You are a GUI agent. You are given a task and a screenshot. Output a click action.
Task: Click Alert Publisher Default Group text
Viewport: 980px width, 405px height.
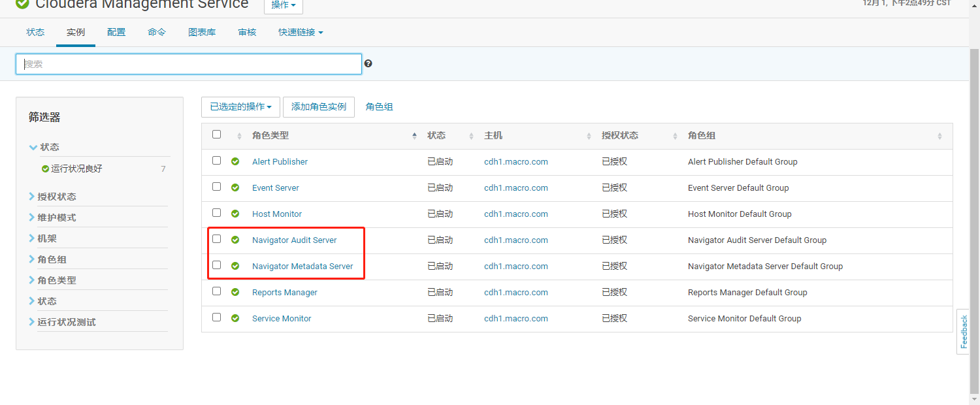click(x=743, y=161)
